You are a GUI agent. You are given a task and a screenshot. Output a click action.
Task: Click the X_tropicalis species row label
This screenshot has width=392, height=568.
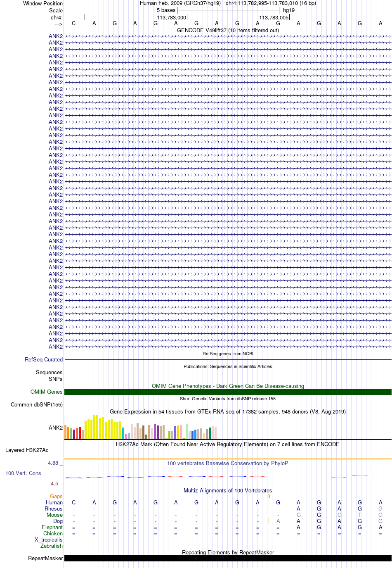coord(49,539)
